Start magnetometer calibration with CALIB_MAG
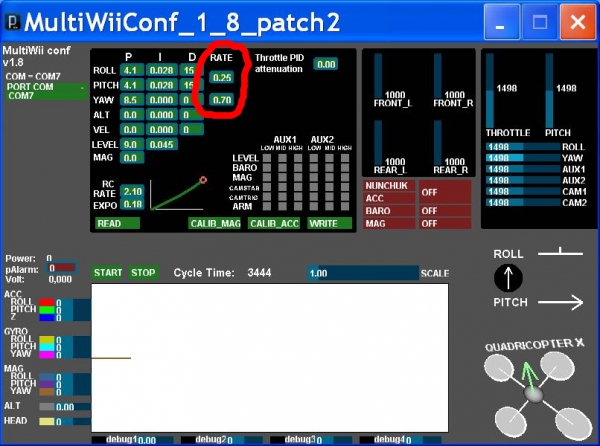The width and height of the screenshot is (600, 446). 215,223
